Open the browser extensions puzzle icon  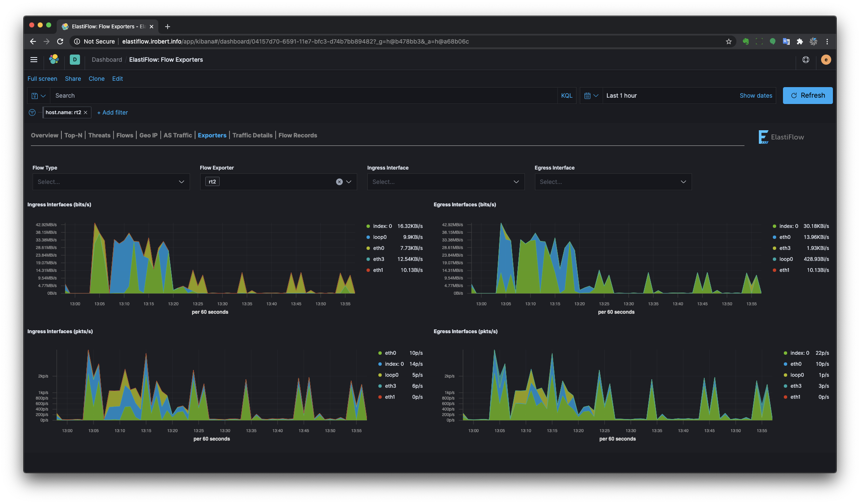tap(800, 41)
